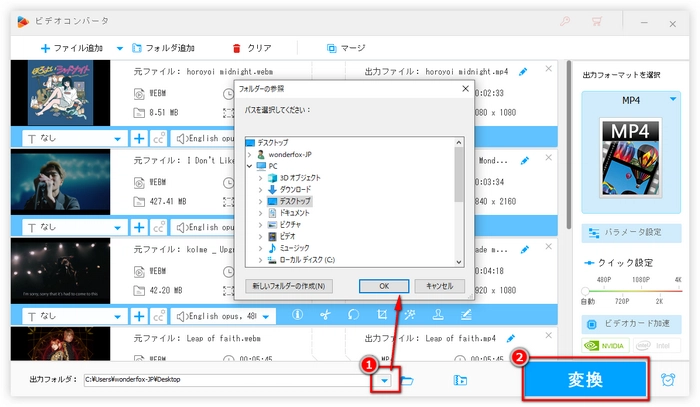Image resolution: width=700 pixels, height=407 pixels.
Task: Click pencil icon to rename horoyoi midnight.mp4
Action: pos(550,69)
